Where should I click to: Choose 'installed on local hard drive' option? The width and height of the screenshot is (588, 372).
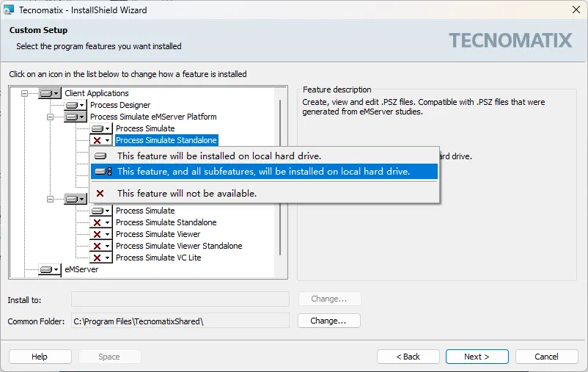click(218, 156)
